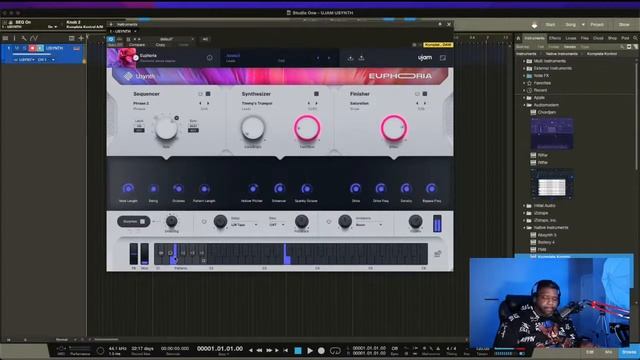Collapse the Native Instruments folder

[x=524, y=227]
